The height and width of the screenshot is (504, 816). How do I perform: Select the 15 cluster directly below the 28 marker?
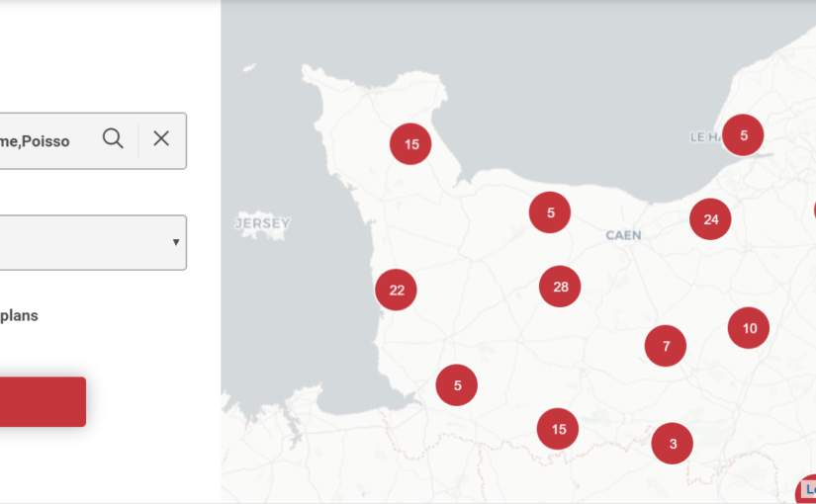coord(558,429)
